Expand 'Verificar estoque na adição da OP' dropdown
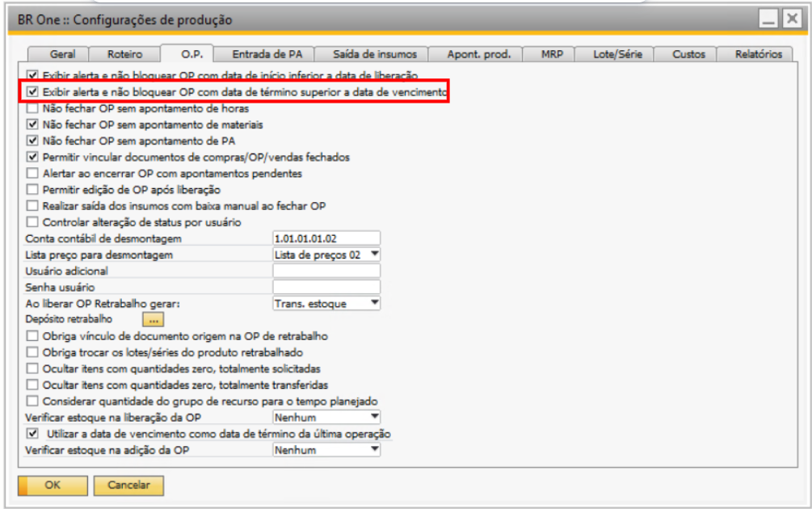Image resolution: width=812 pixels, height=509 pixels. (374, 450)
